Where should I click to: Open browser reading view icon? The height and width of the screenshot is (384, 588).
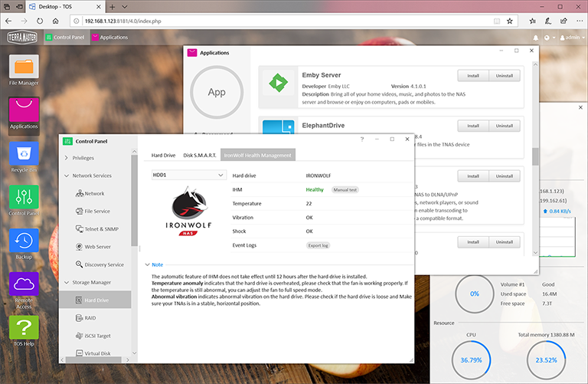coord(496,21)
